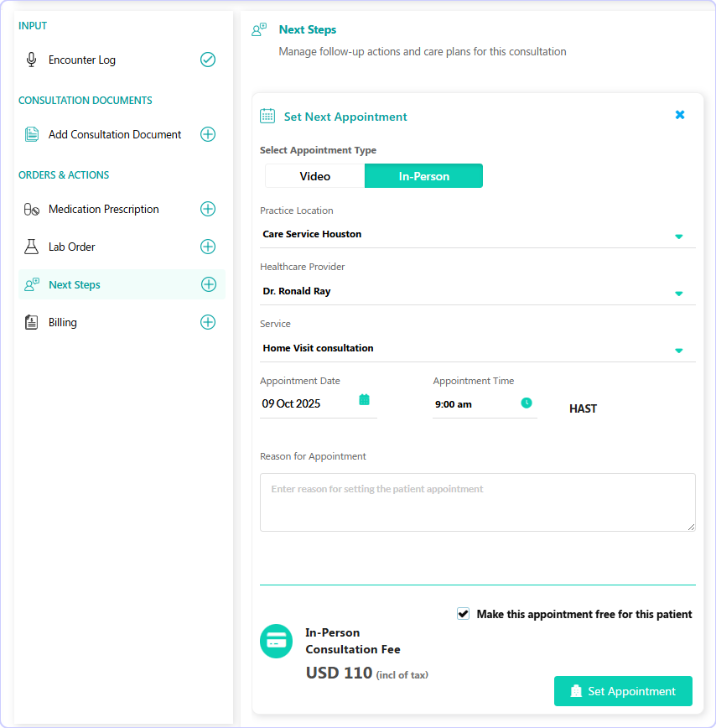Expand the Practice Location dropdown

click(x=478, y=235)
